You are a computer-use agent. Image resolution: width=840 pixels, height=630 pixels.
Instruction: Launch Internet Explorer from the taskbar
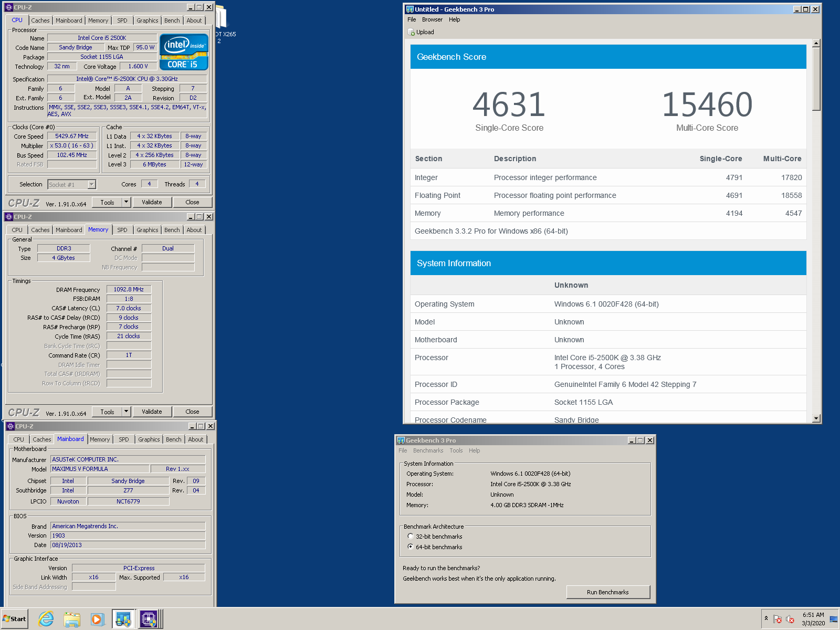pyautogui.click(x=46, y=619)
